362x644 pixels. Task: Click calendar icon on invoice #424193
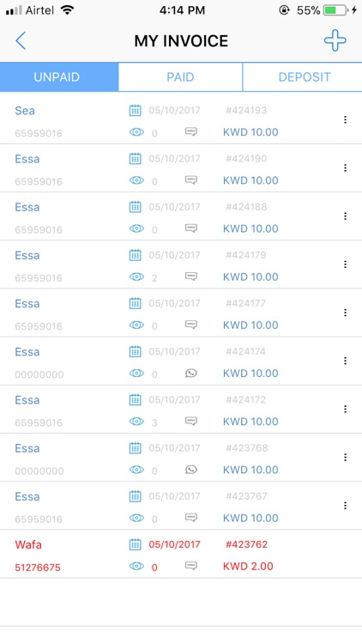[135, 111]
